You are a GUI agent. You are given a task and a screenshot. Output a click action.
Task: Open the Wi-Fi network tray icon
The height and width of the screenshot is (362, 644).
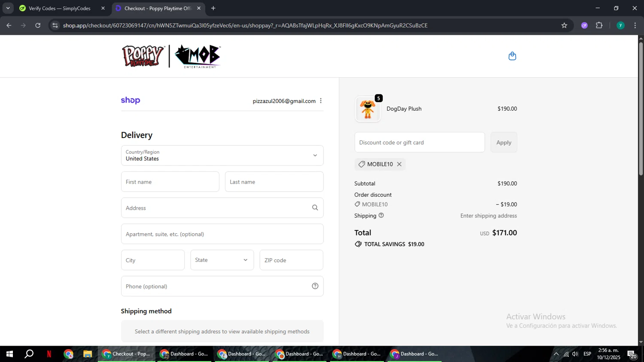(x=566, y=354)
